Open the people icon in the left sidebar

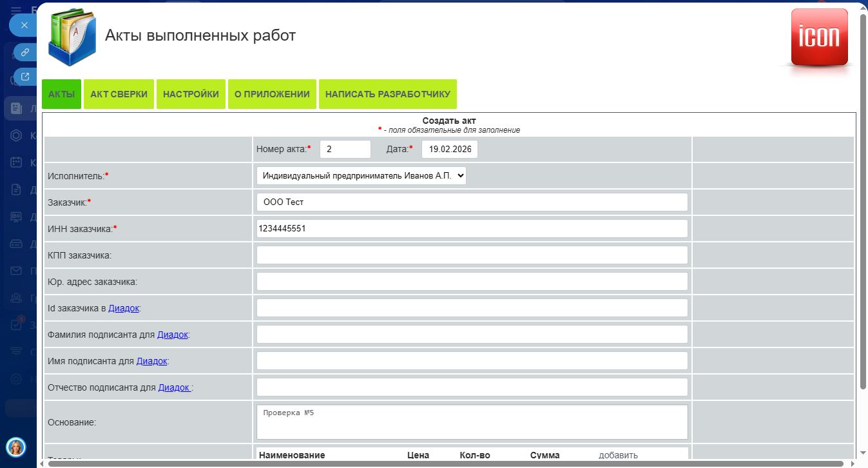17,298
